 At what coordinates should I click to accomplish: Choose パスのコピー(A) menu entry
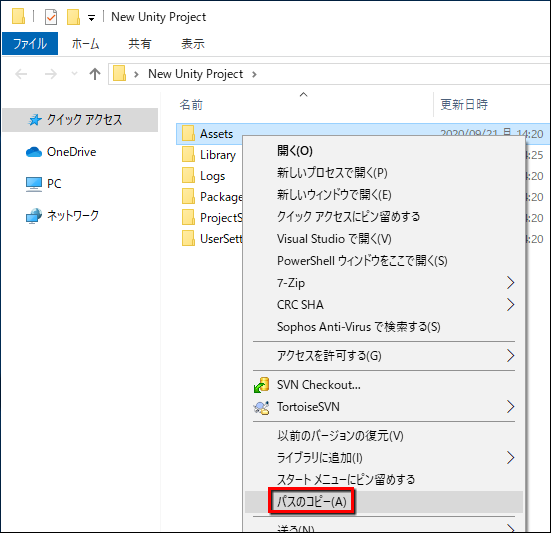click(311, 501)
